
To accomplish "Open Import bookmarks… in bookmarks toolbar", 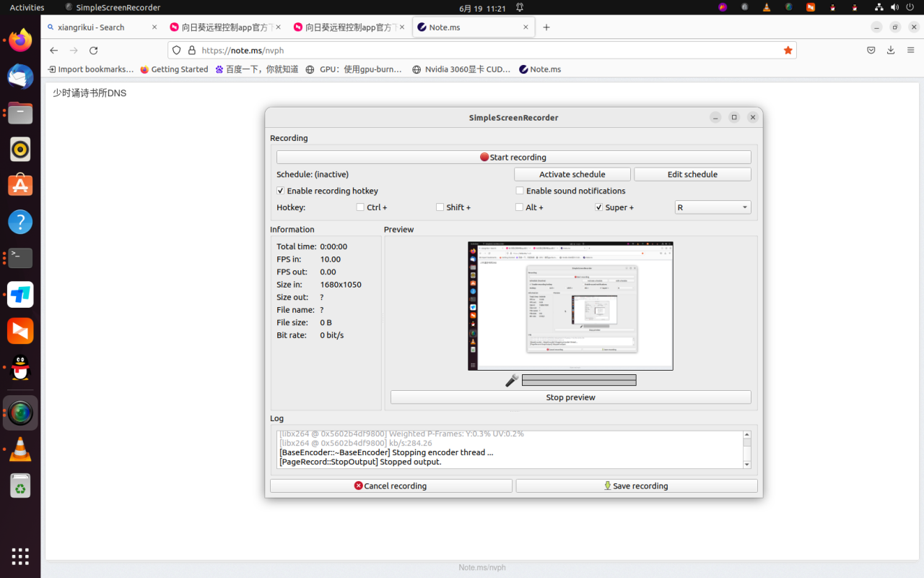I will click(90, 69).
